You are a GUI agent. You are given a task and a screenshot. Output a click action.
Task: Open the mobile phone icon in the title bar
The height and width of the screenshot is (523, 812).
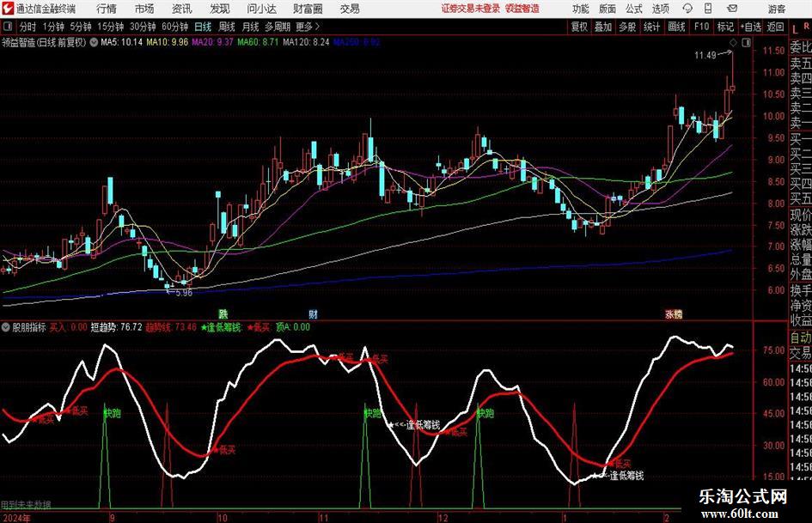pos(708,9)
